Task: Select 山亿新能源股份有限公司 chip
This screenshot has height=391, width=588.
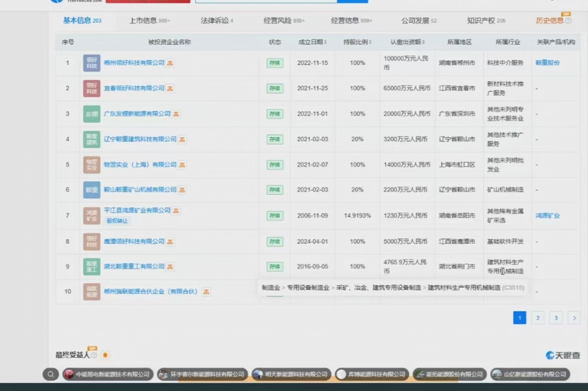Action: tap(530, 374)
